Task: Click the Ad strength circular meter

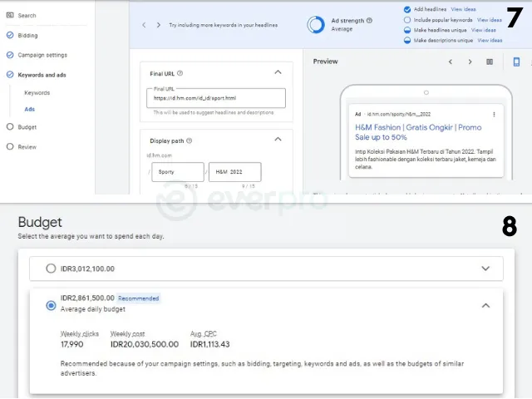Action: 316,25
